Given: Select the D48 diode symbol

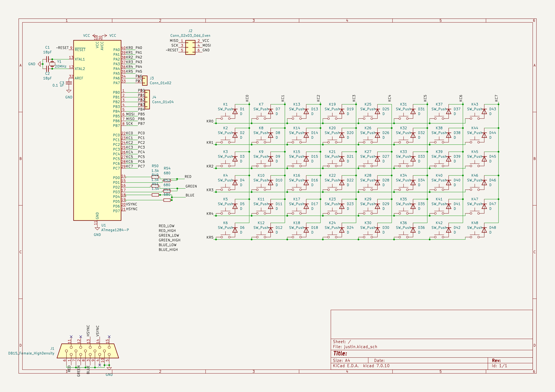Looking at the screenshot, I should click(484, 230).
